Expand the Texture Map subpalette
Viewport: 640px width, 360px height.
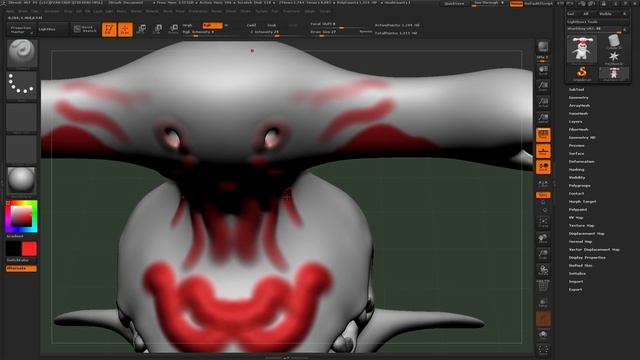pos(582,225)
